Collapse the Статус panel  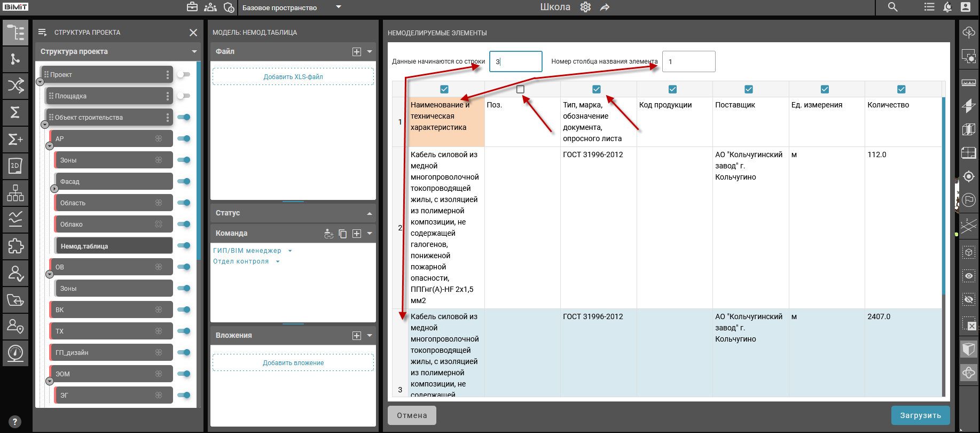[x=370, y=213]
